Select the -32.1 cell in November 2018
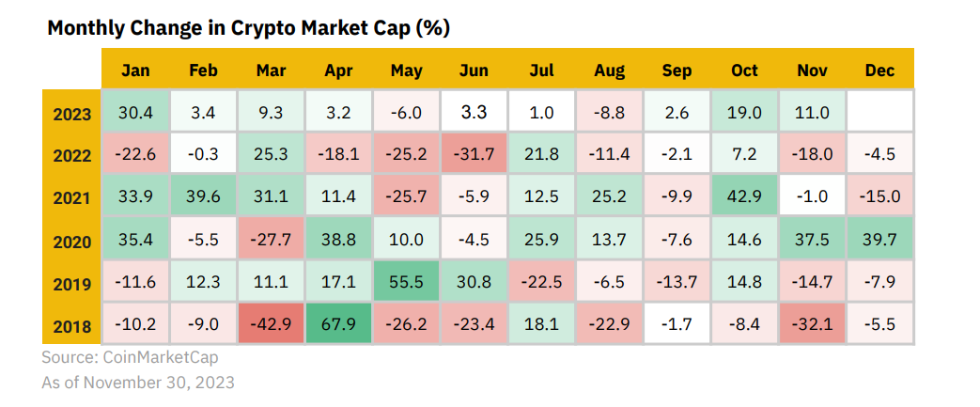The height and width of the screenshot is (407, 980). (812, 325)
